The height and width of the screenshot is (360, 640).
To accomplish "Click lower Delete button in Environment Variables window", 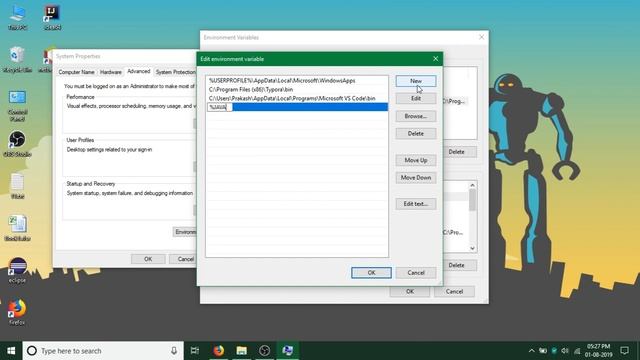I will (456, 265).
